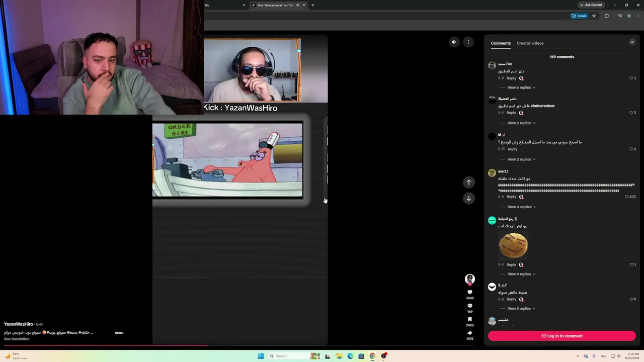Bookmark this page with the star
This screenshot has height=362, width=644.
pos(594,16)
